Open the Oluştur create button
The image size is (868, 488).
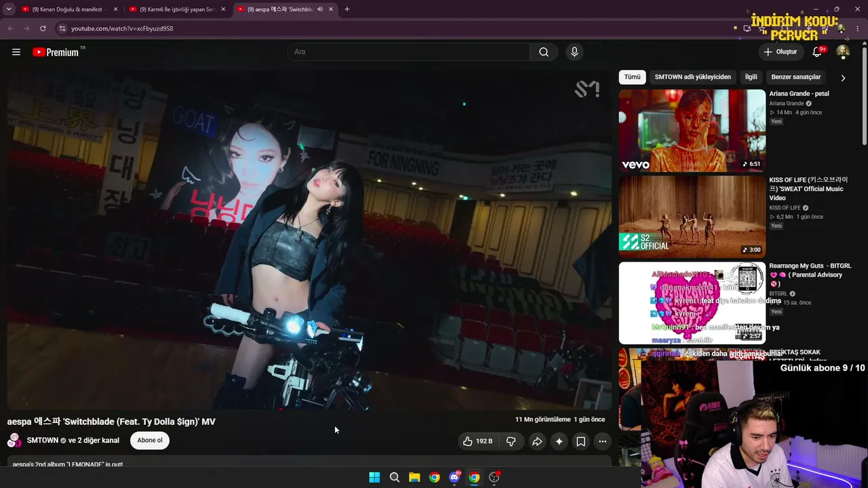click(780, 52)
